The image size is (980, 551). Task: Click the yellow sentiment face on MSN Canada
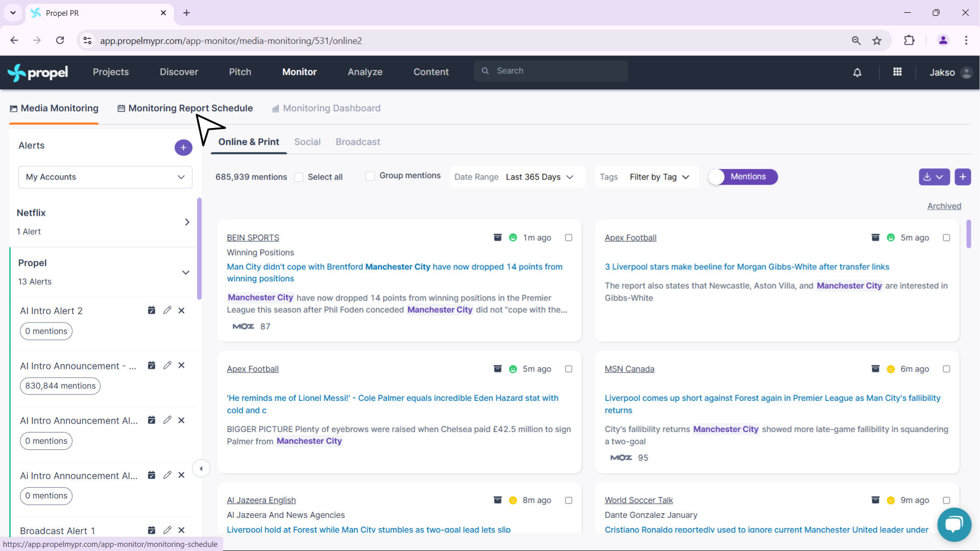tap(891, 369)
